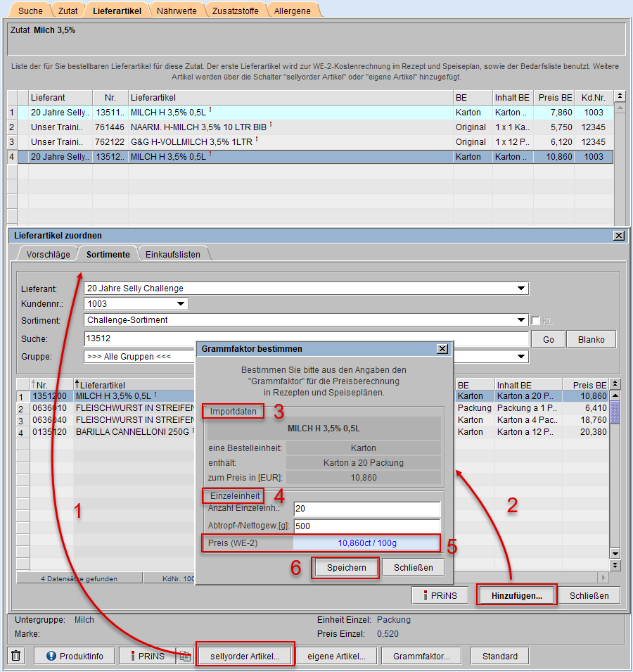Click the jump-to-top arrow of upper table
633x672 pixels.
coord(620,96)
